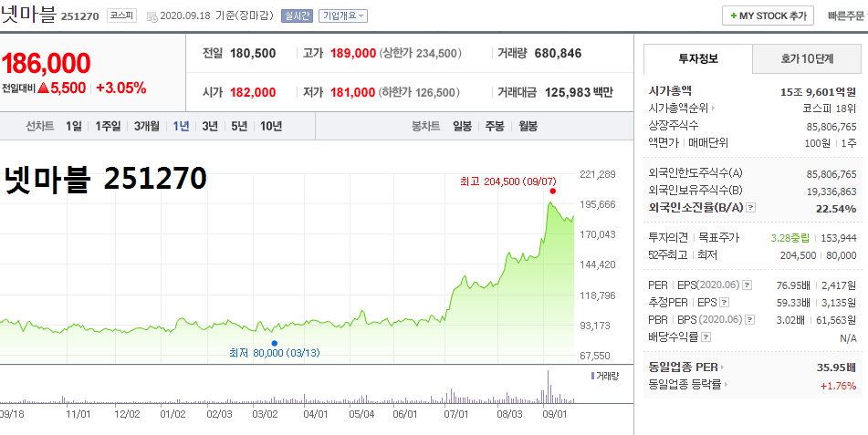Screen dimensions: 868x435
Task: Select the 3개월 line chart period
Action: pos(147,126)
